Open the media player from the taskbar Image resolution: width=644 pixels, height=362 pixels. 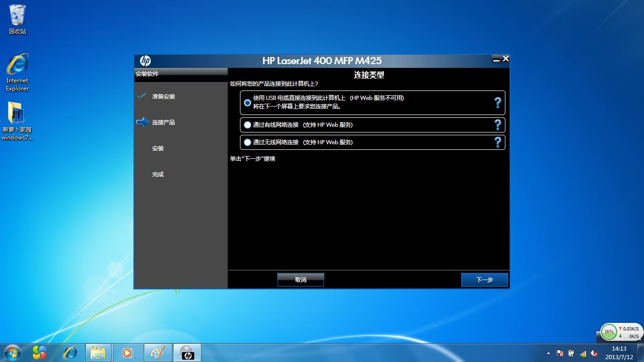[128, 352]
